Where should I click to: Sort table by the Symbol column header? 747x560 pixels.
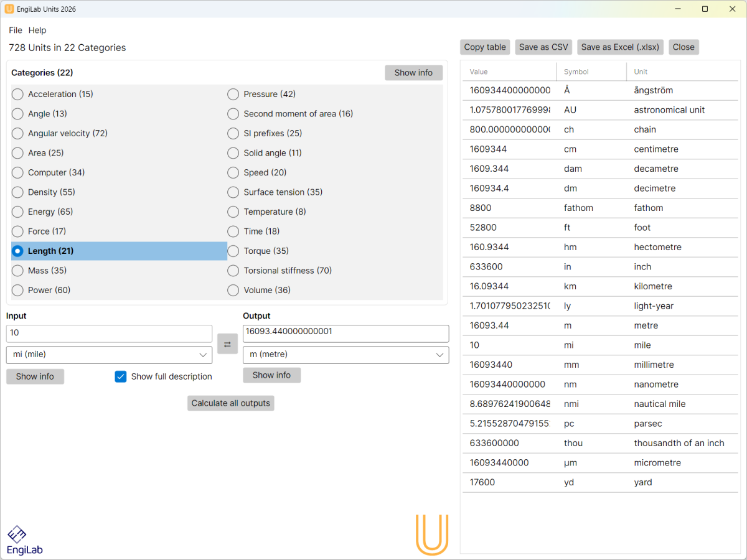point(576,72)
